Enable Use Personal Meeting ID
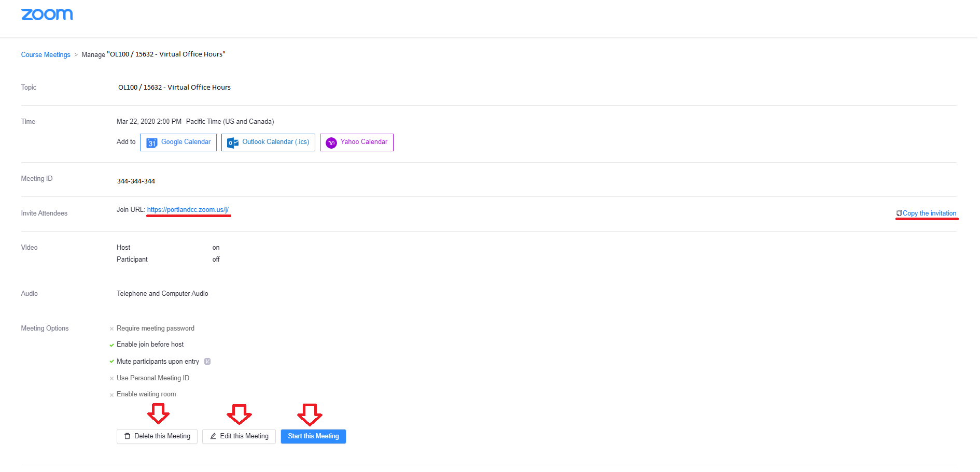Screen dimensions: 980x472 [x=112, y=378]
